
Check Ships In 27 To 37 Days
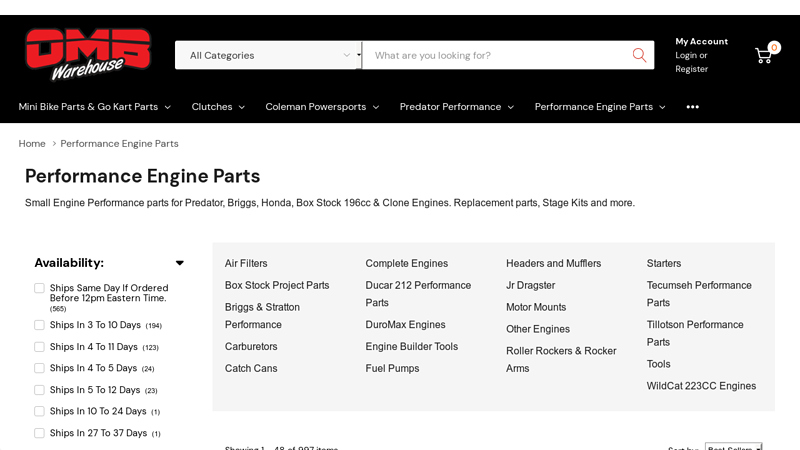(39, 433)
